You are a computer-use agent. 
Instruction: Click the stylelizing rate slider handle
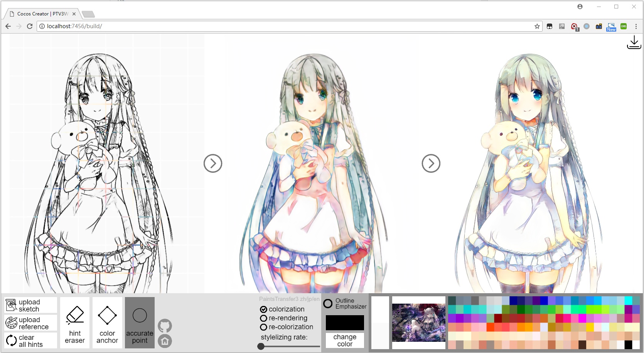261,346
